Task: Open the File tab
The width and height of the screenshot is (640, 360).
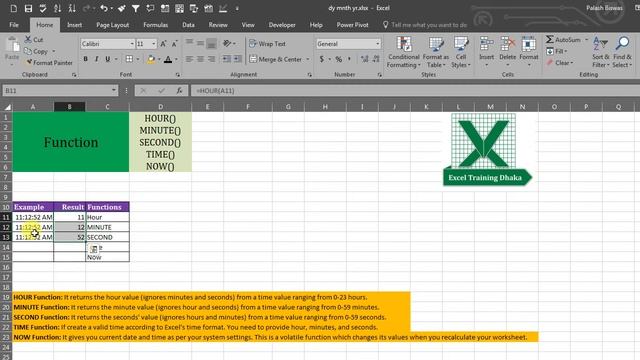Action: [x=14, y=25]
